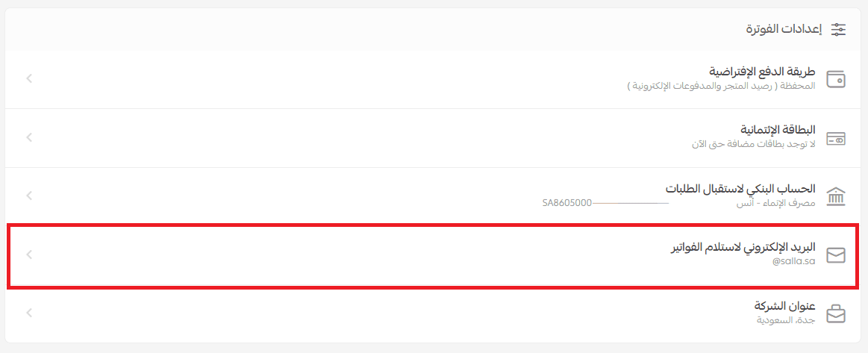Click the briefcase icon for company address
Screen dimensions: 868x353
pyautogui.click(x=836, y=313)
